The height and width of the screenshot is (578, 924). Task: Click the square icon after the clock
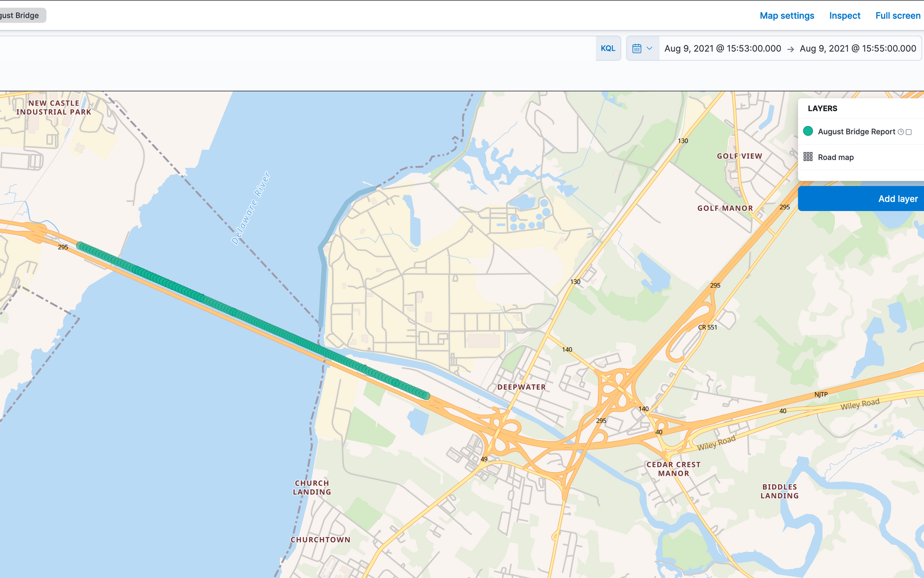[x=909, y=132]
